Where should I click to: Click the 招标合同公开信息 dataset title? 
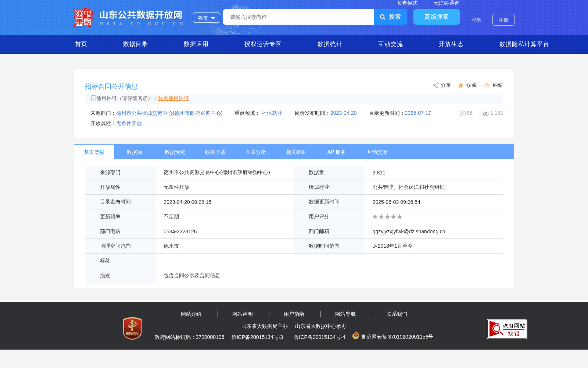[x=111, y=86]
